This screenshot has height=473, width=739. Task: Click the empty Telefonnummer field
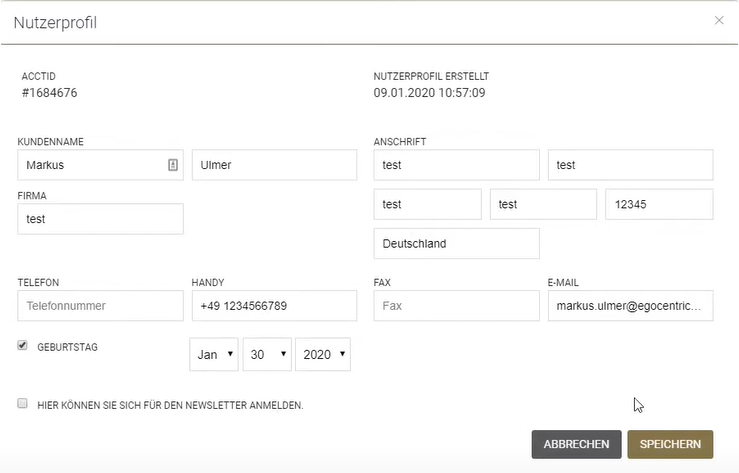(x=100, y=305)
